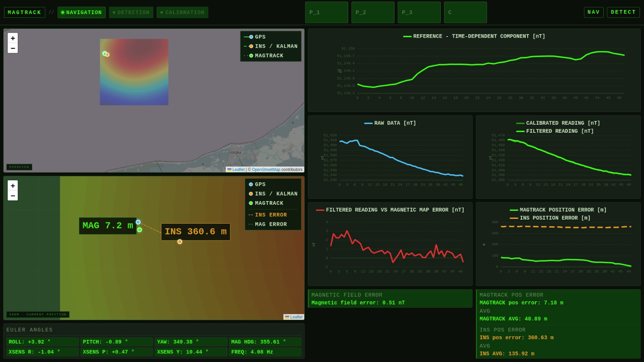Open the OpenStreetMap attribution link
Screen dimensions: 644x362
(x=266, y=170)
